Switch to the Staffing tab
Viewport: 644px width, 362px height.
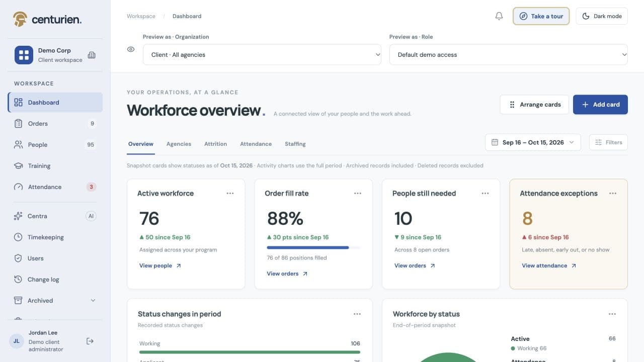[295, 144]
